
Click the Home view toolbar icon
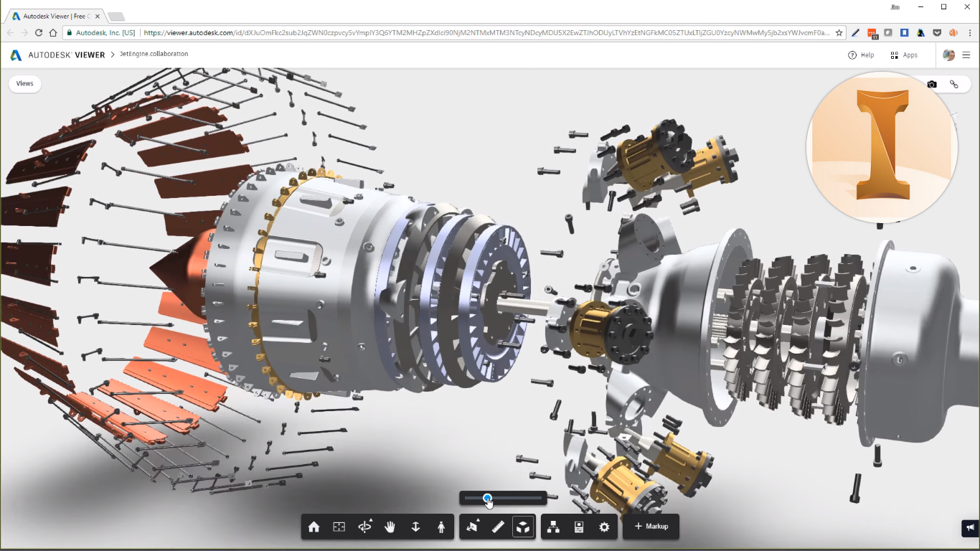click(314, 527)
